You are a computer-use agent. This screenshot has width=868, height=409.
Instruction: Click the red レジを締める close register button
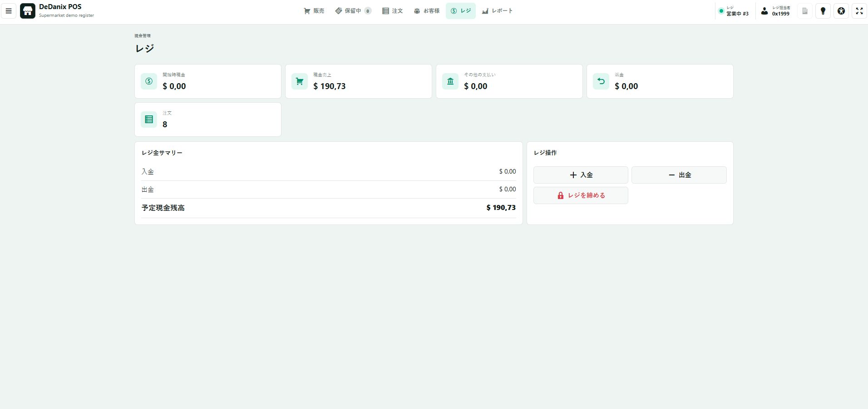(x=581, y=195)
